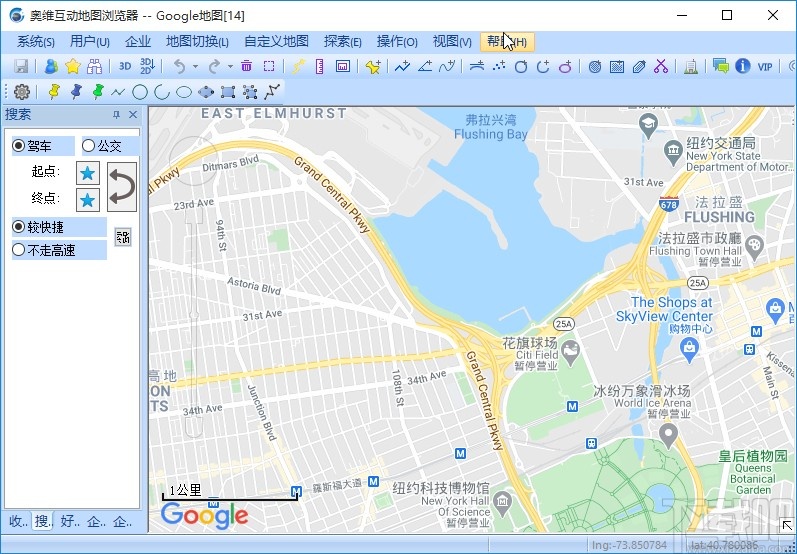797x554 pixels.
Task: Click the purple trash delete icon
Action: (x=247, y=66)
